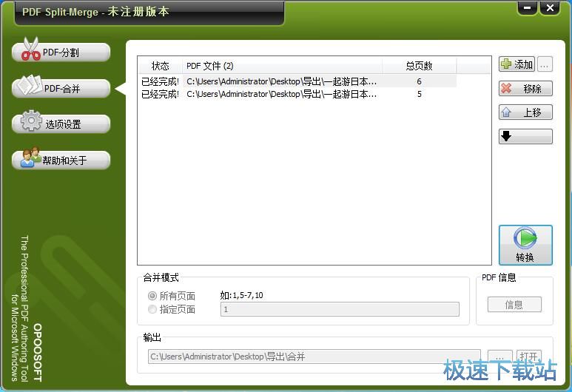572x392 pixels.
Task: Click the scissors icon for PDF split
Action: click(x=30, y=49)
